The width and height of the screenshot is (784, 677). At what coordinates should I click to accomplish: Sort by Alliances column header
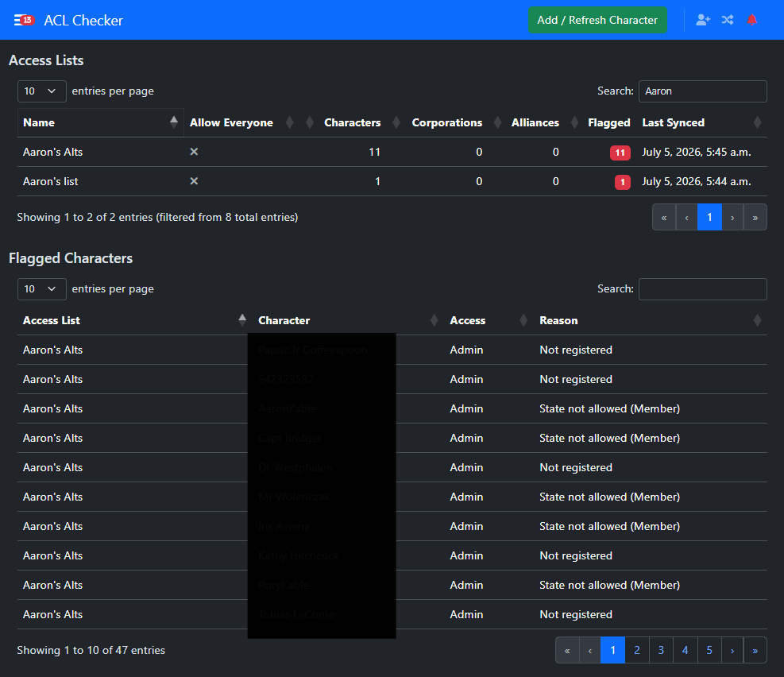(x=535, y=122)
